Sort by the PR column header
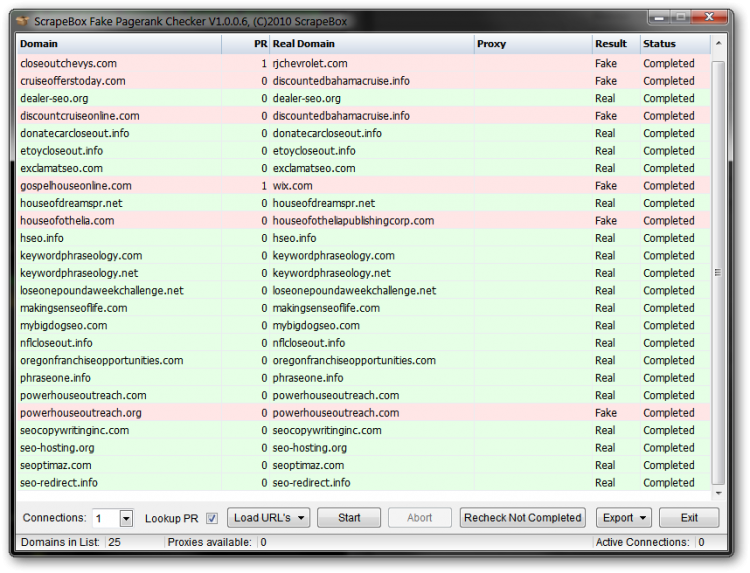750x573 pixels. click(x=245, y=44)
